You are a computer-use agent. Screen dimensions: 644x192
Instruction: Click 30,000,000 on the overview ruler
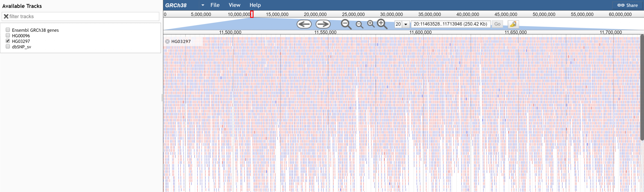391,14
